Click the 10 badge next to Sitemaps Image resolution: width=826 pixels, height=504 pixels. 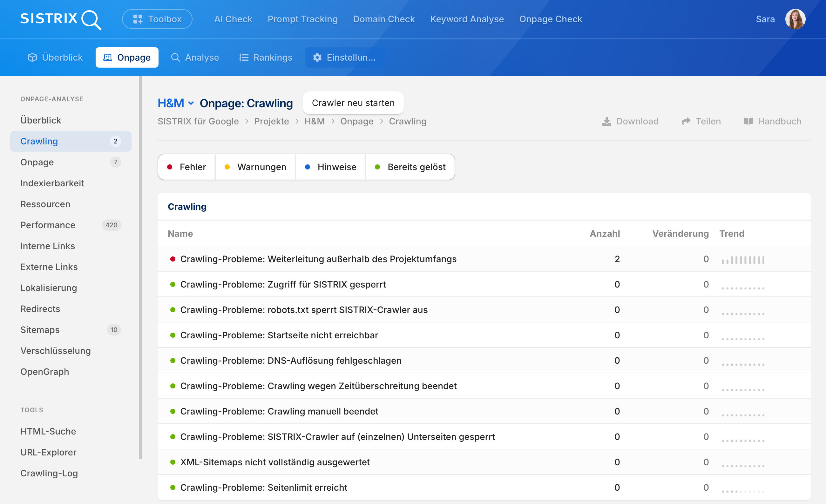114,329
